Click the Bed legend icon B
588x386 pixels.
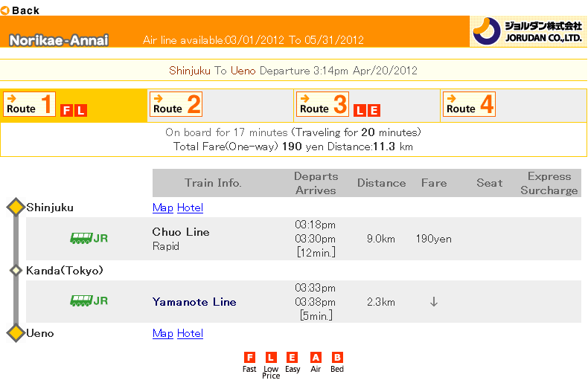[x=337, y=358]
